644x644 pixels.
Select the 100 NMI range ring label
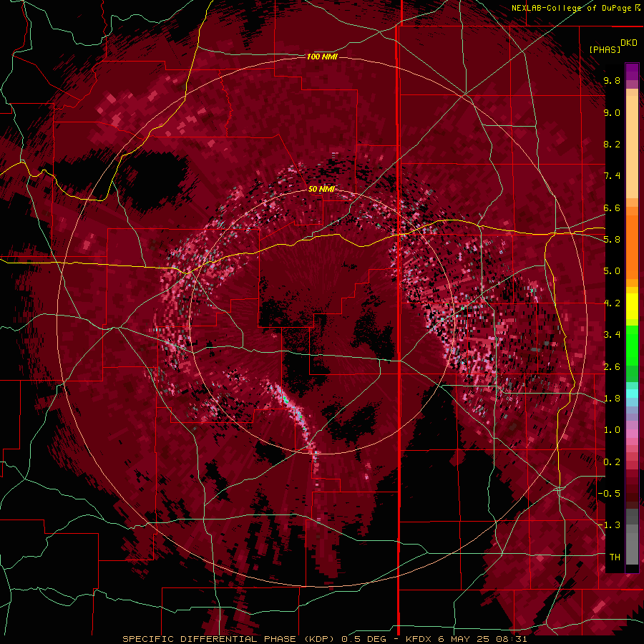coord(322,57)
